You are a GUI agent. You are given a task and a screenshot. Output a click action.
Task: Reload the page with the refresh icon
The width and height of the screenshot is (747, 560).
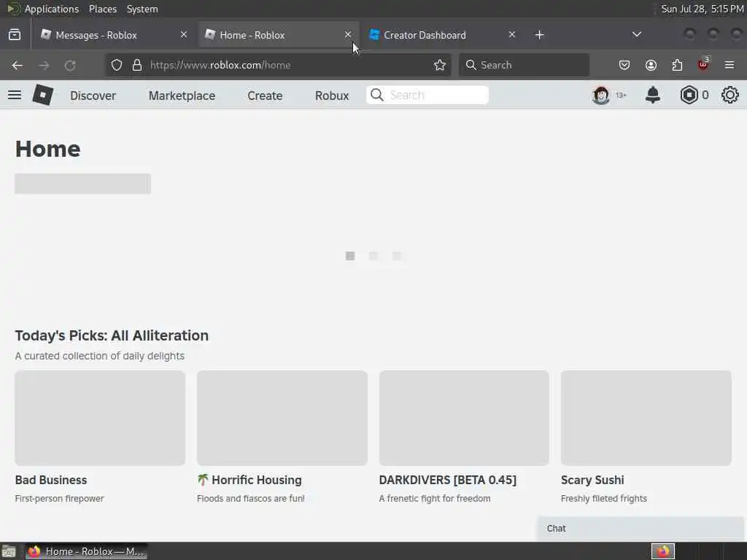(70, 65)
